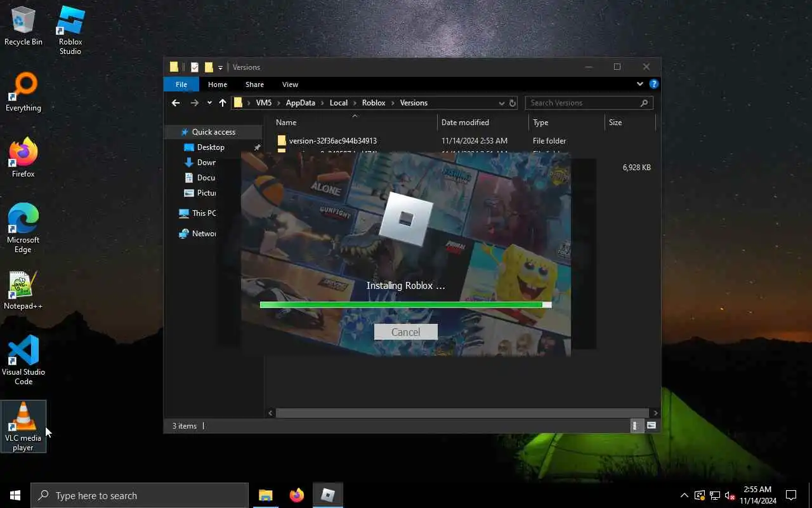The image size is (812, 508).
Task: Click the Roblox logo in installer
Action: [x=406, y=220]
